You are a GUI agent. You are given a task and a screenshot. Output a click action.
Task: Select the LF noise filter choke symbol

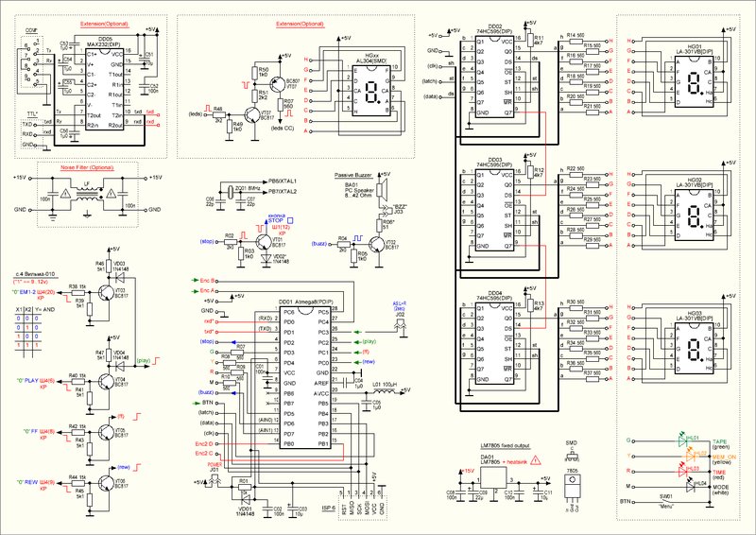click(x=87, y=194)
